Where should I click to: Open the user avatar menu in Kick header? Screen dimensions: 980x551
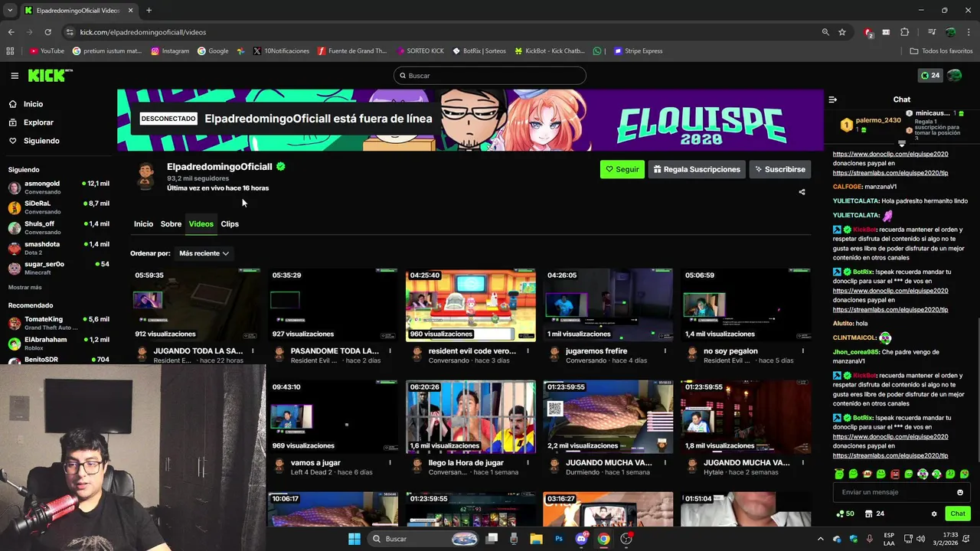954,76
